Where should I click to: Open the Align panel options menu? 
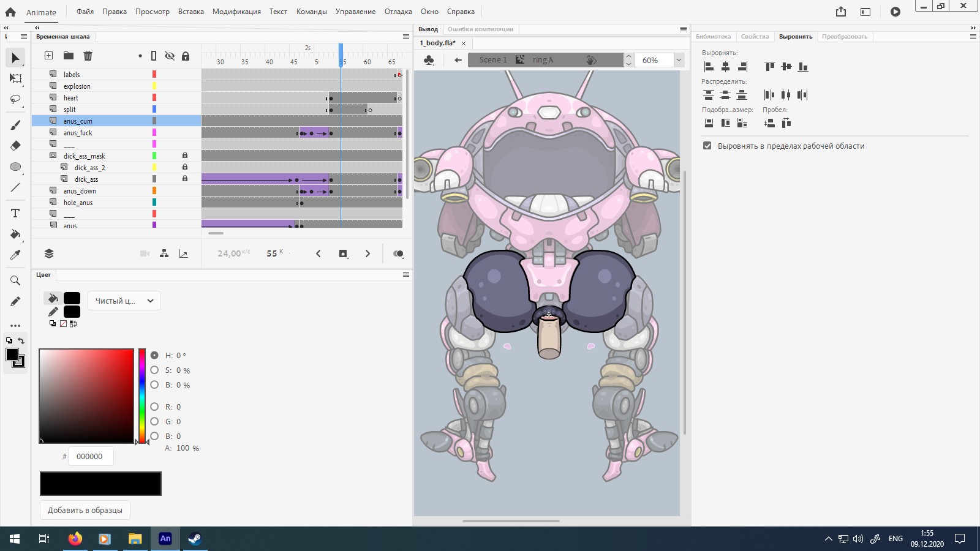(x=973, y=37)
